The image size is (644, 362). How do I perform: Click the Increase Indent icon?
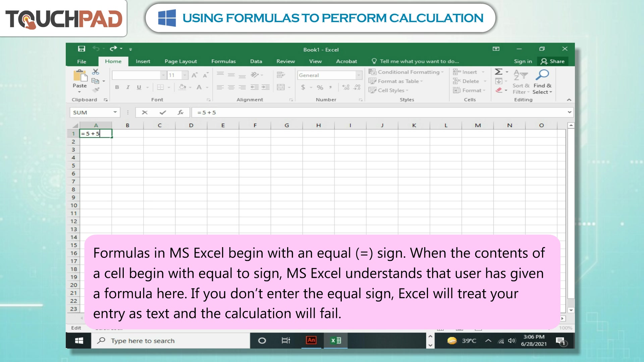266,87
